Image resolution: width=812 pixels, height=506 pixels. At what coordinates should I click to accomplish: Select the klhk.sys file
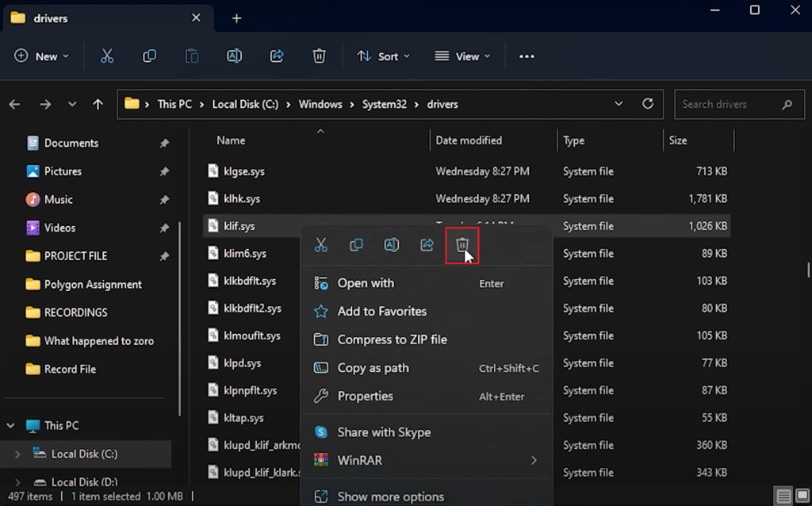click(242, 199)
